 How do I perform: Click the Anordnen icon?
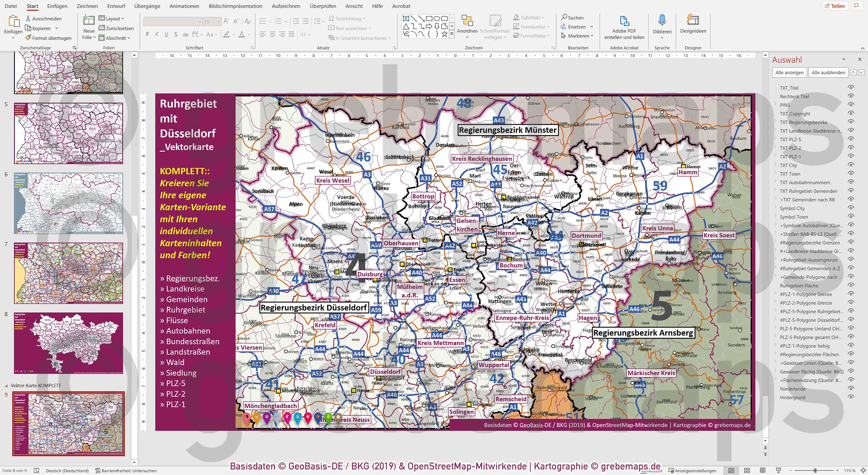[x=467, y=21]
